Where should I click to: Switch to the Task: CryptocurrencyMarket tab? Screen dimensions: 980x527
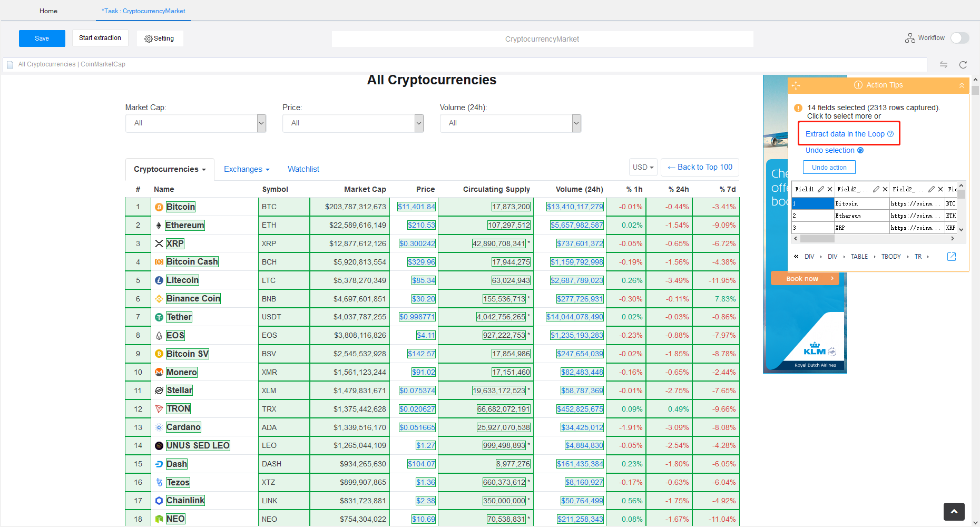pos(143,11)
